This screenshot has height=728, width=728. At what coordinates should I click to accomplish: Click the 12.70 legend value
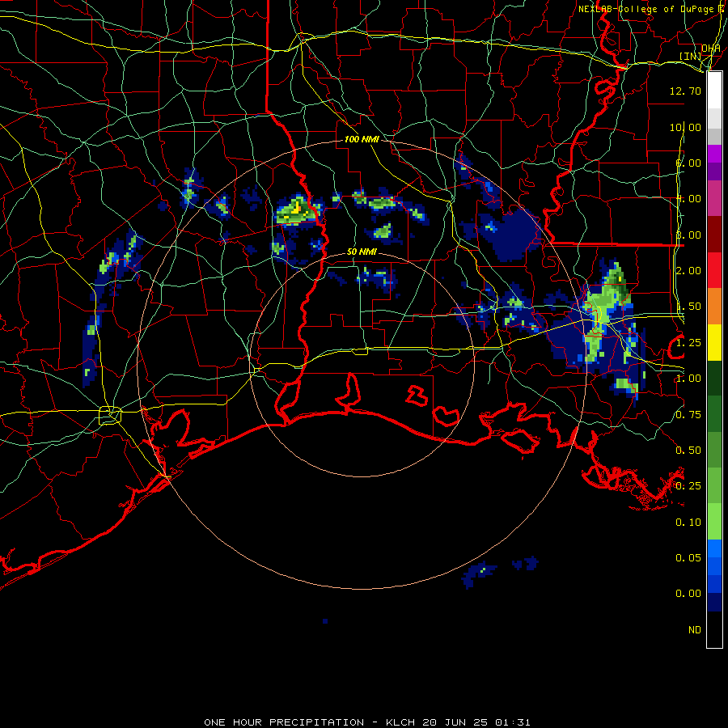[685, 91]
